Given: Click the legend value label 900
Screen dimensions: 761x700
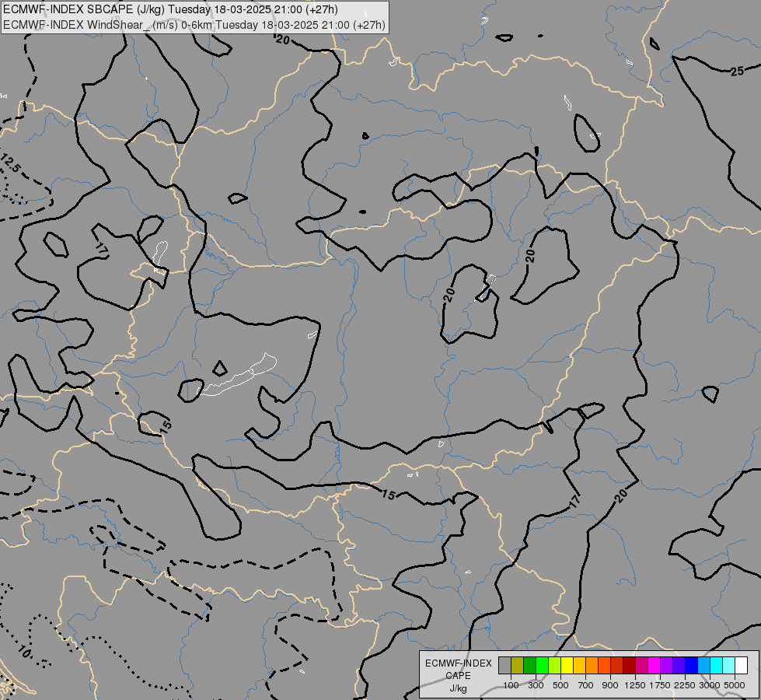Looking at the screenshot, I should tap(610, 685).
